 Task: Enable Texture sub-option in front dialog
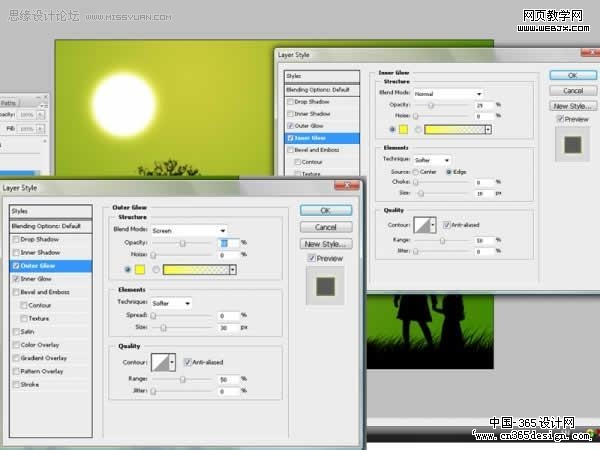[24, 318]
